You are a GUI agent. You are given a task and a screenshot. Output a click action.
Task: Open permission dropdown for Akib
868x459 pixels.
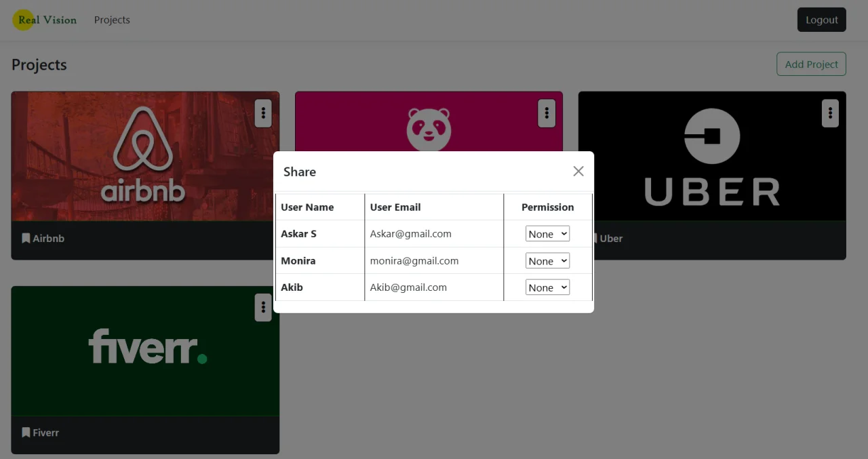tap(547, 287)
